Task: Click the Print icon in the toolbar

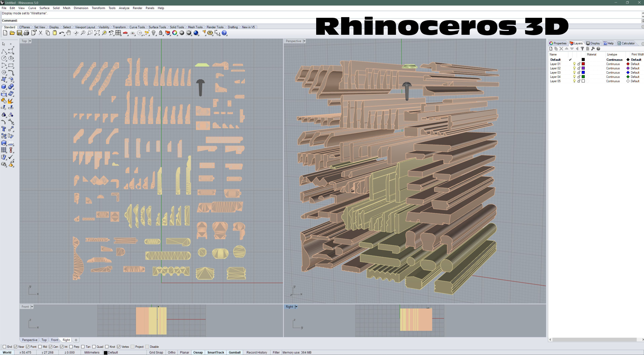Action: pos(26,33)
